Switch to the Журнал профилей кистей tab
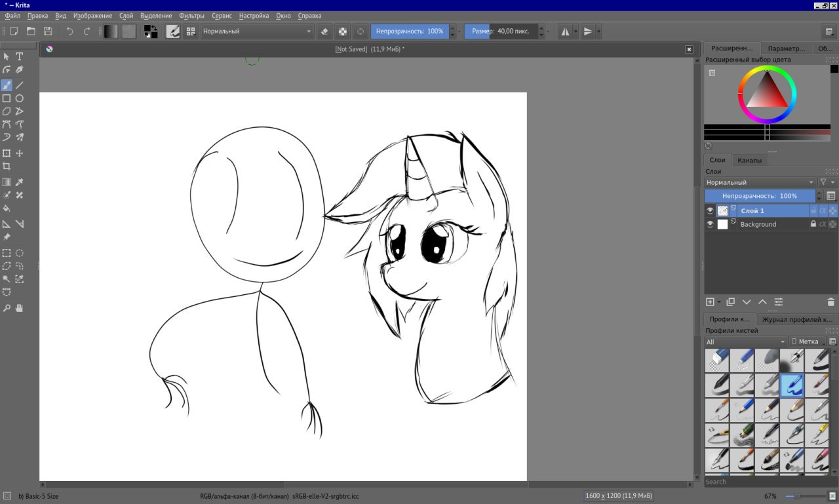Screen dimensions: 839x504 (798, 319)
